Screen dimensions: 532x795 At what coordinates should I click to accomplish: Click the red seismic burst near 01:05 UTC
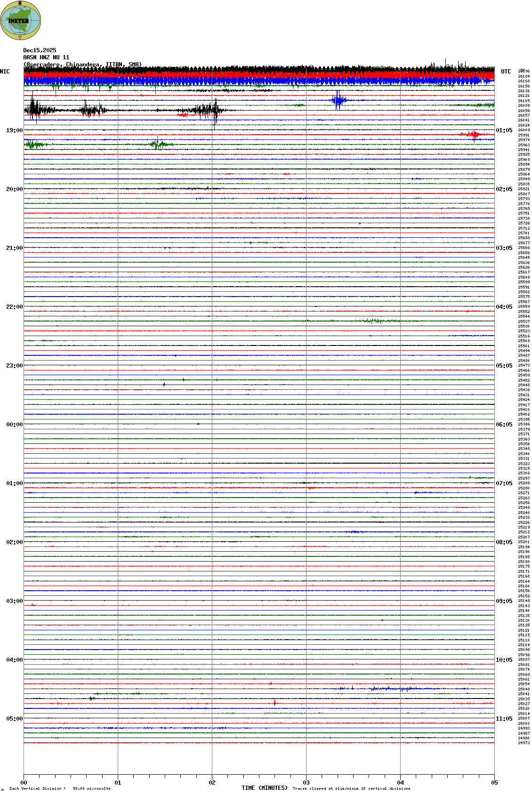473,135
